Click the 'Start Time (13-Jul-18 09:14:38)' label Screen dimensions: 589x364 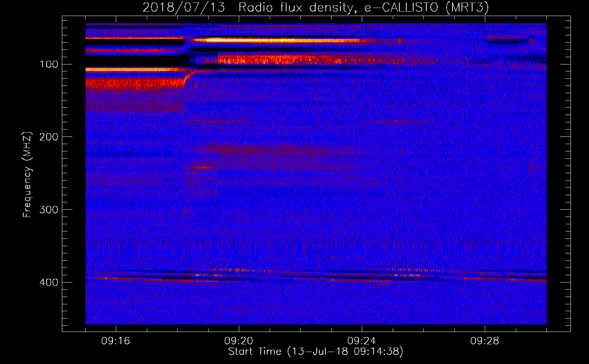click(316, 352)
